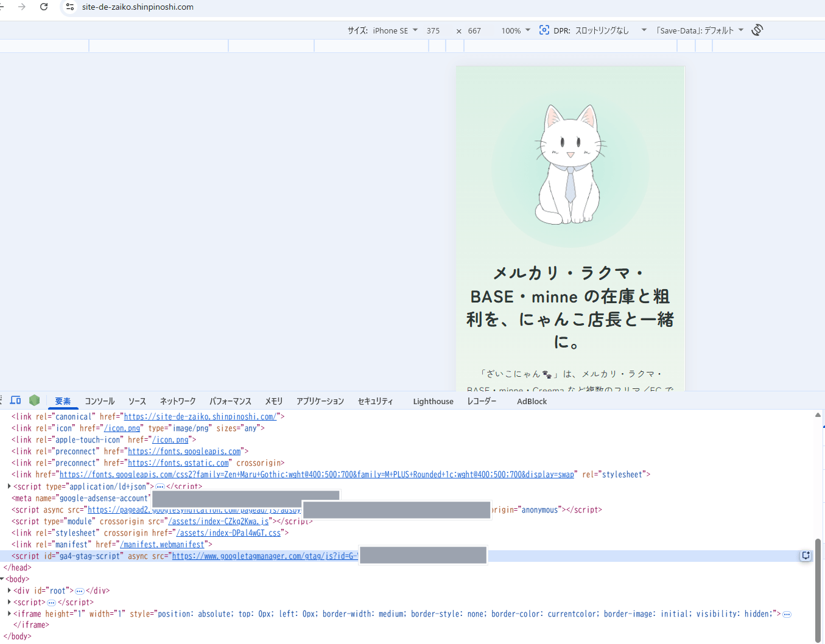Screen dimensions: 825x644
Task: Open the throttling dropdown スロットリングなし
Action: point(611,30)
